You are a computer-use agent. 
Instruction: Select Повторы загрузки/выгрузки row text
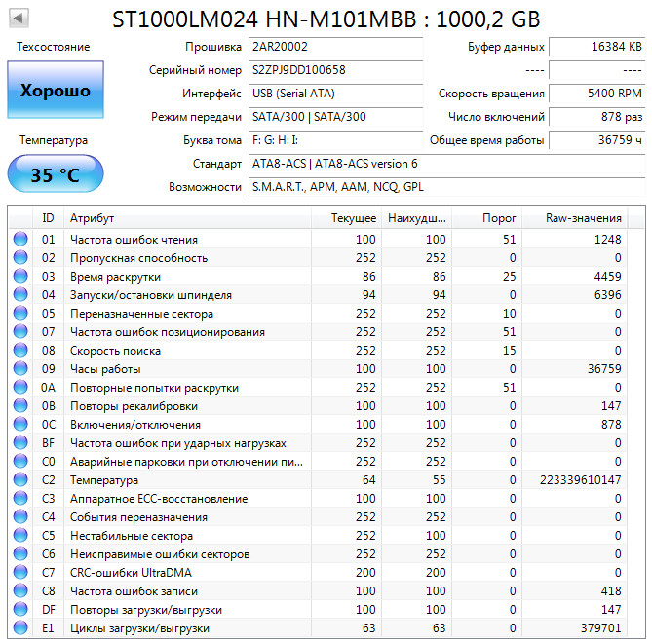(146, 610)
